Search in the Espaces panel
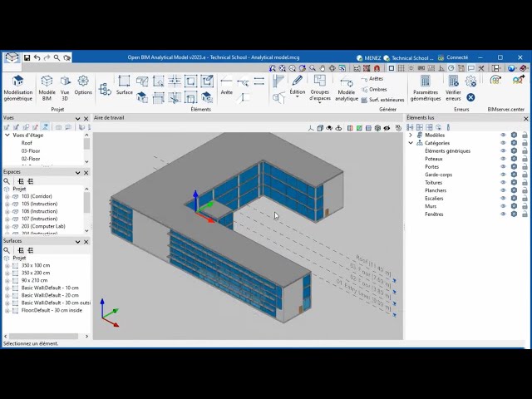 pyautogui.click(x=7, y=181)
